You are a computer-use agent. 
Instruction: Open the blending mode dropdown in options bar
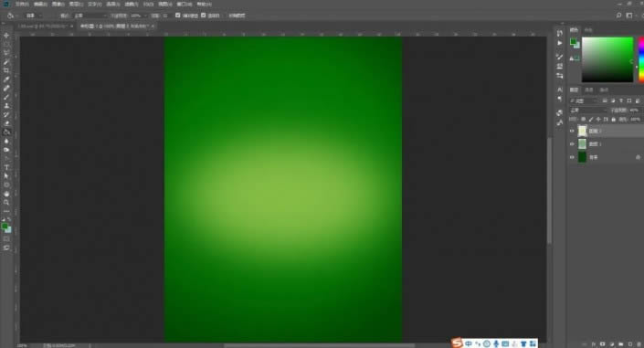tap(90, 16)
